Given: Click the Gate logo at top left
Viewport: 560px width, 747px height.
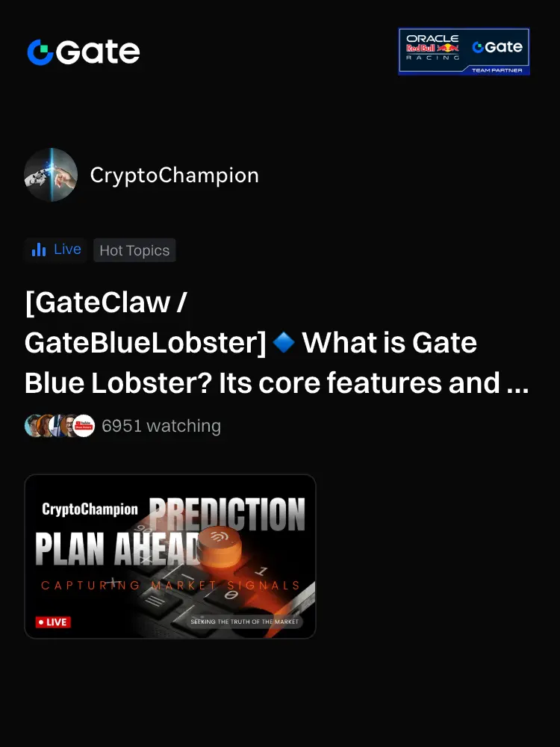Looking at the screenshot, I should pyautogui.click(x=84, y=52).
